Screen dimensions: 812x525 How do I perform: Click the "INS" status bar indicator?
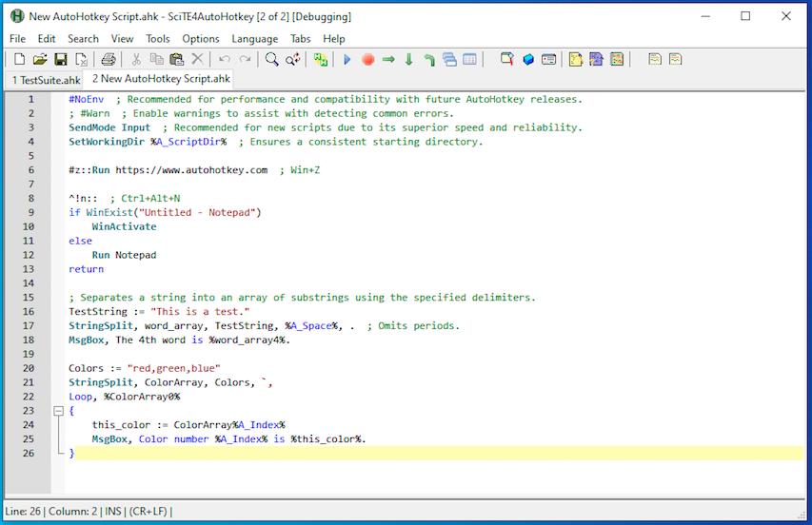coord(113,512)
